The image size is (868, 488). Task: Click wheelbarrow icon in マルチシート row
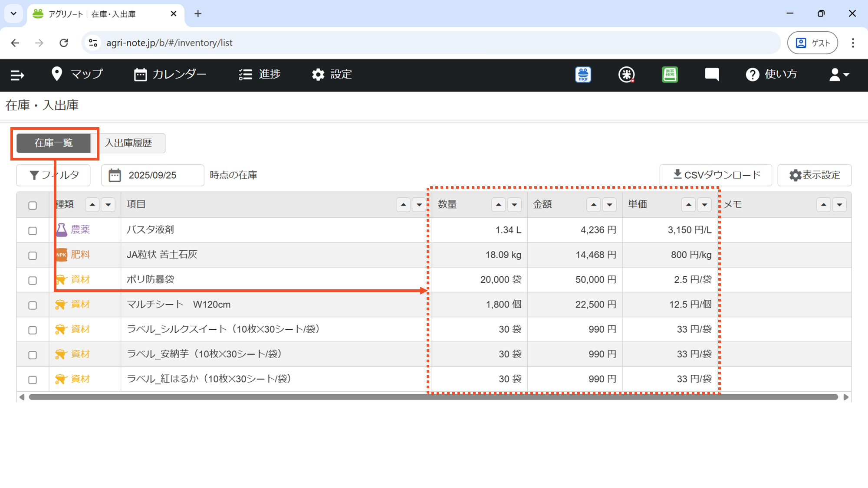coord(61,305)
